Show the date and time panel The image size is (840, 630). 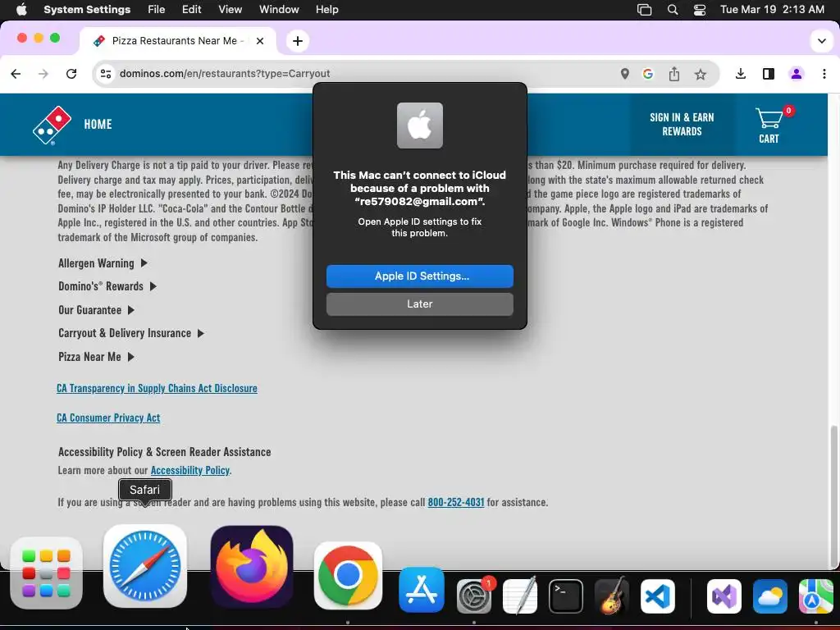pyautogui.click(x=772, y=9)
